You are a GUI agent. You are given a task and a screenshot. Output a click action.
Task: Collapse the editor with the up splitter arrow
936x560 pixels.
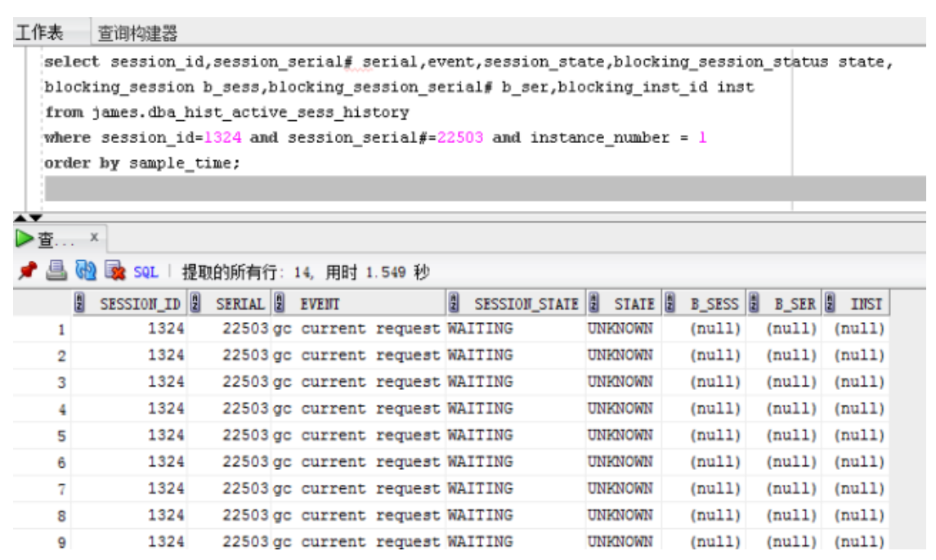pyautogui.click(x=18, y=217)
